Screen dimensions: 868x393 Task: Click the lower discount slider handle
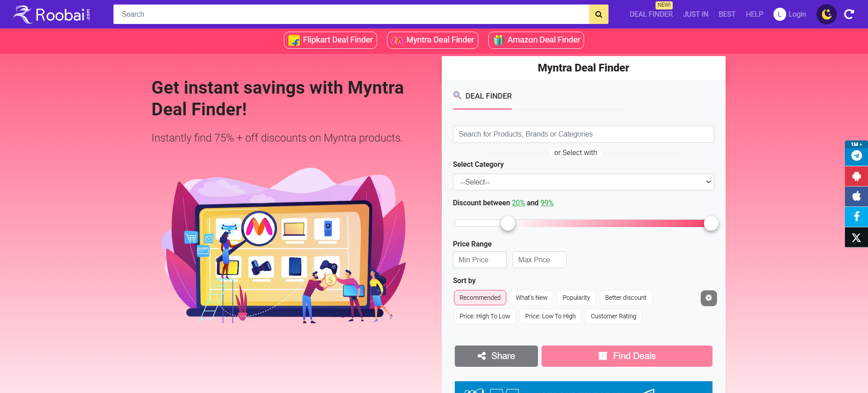508,223
